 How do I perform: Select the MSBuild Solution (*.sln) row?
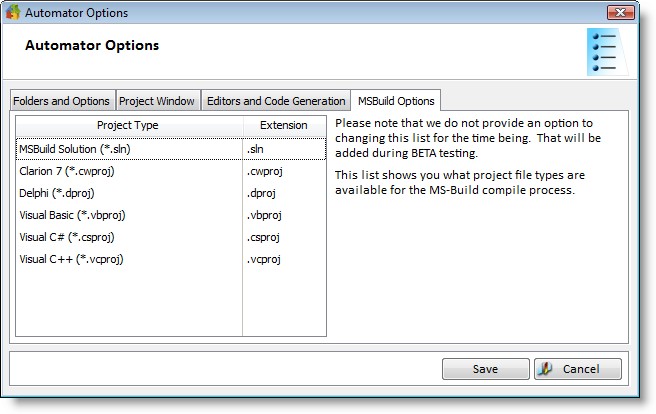(x=171, y=149)
